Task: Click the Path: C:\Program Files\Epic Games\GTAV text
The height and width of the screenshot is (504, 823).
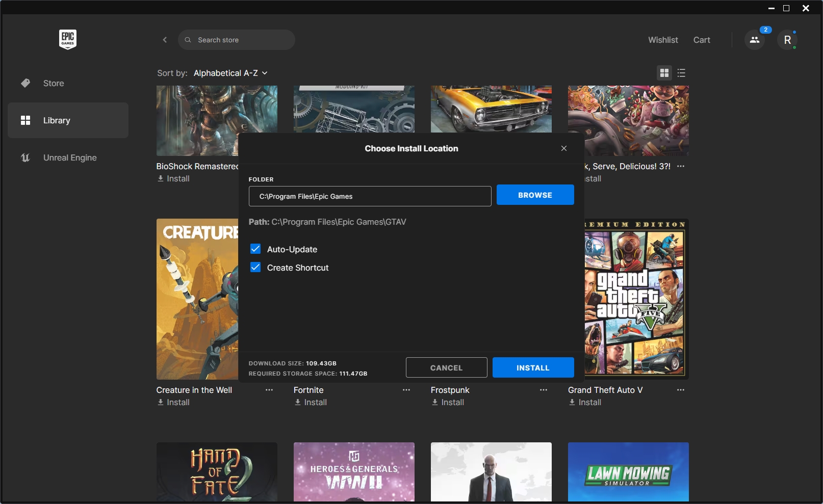Action: pyautogui.click(x=327, y=222)
